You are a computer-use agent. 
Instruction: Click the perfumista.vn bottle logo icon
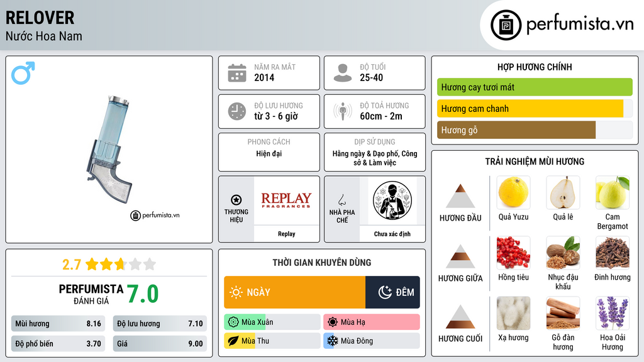pos(506,25)
